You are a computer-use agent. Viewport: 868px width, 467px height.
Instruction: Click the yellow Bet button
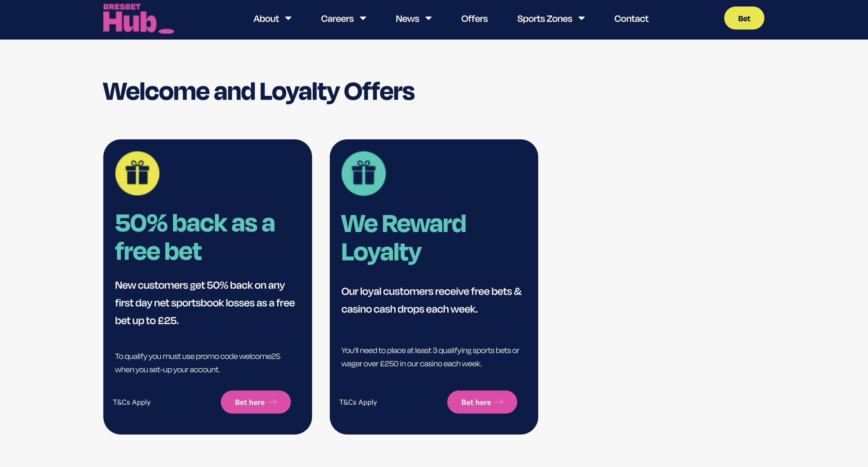click(744, 19)
